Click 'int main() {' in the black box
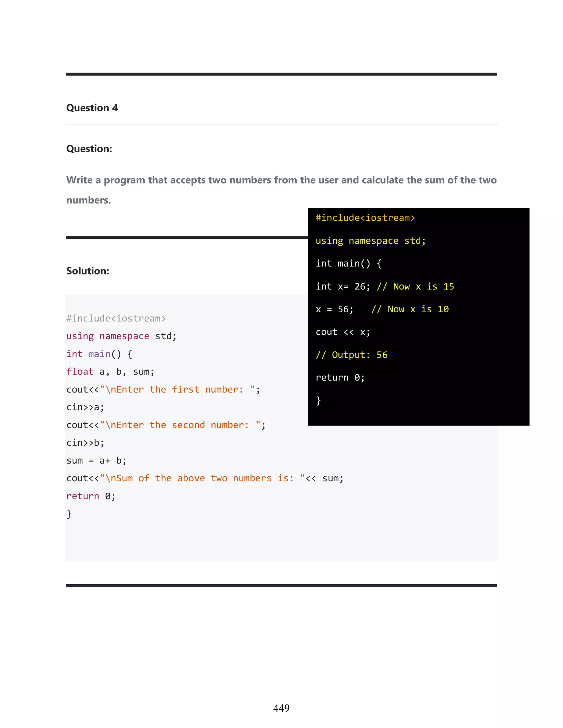The width and height of the screenshot is (563, 728). tap(349, 264)
